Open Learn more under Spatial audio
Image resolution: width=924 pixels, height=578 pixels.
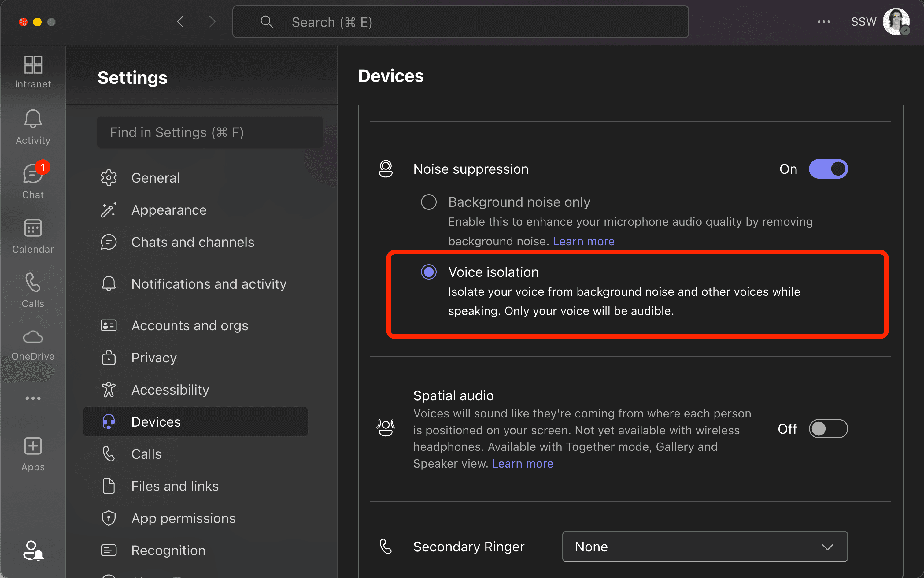(x=522, y=463)
